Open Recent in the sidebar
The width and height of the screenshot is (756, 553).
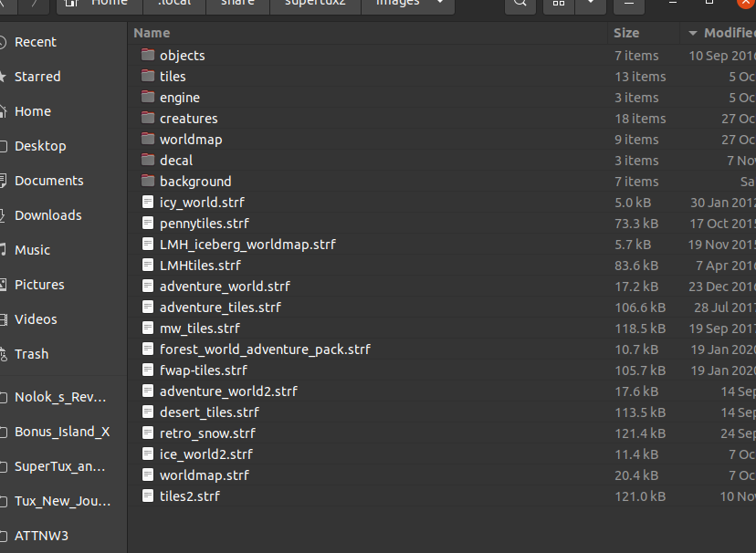tap(36, 42)
